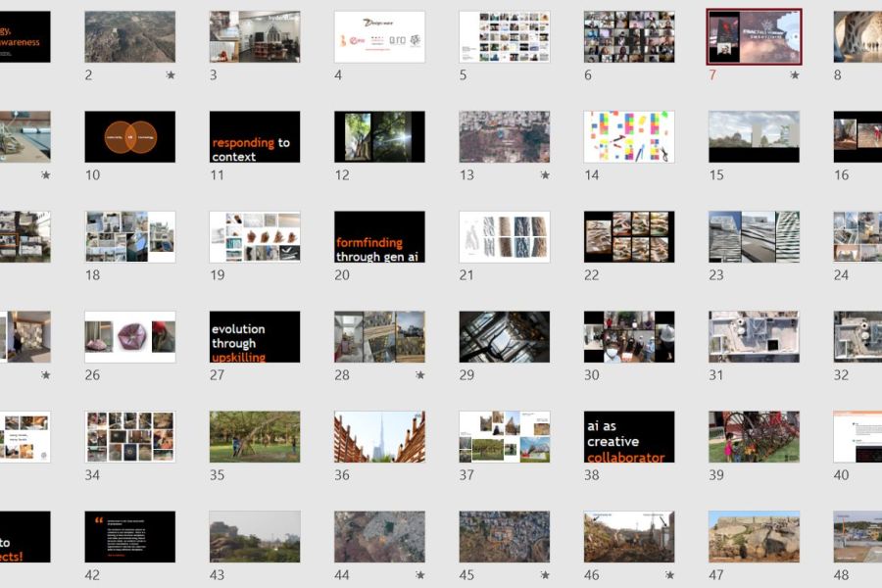The height and width of the screenshot is (588, 882).
Task: Click the transition star under slide 2
Action: point(171,75)
